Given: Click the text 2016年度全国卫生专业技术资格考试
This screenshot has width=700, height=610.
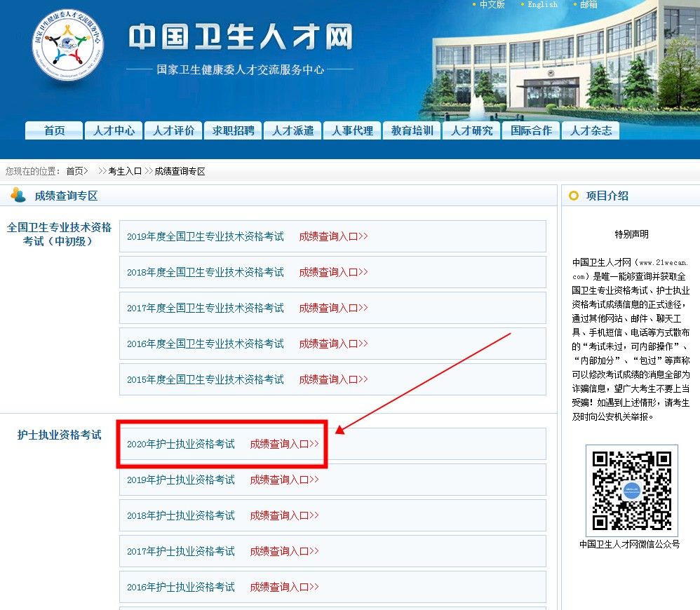Looking at the screenshot, I should point(206,344).
